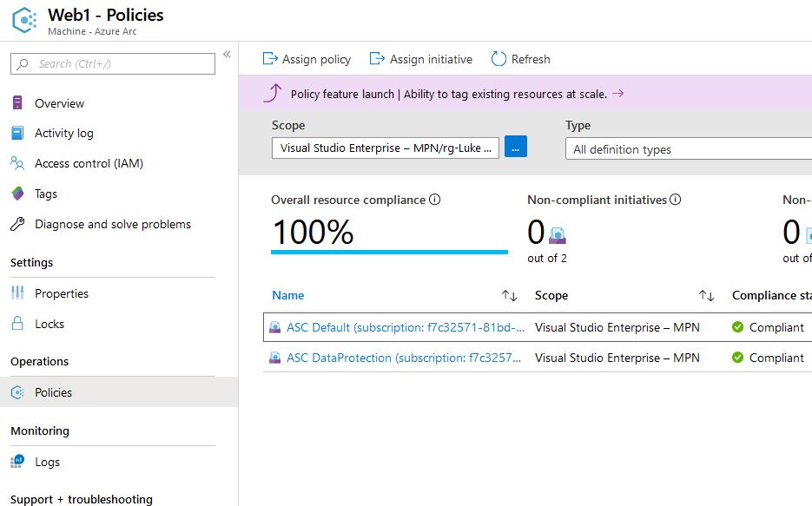Image resolution: width=812 pixels, height=506 pixels.
Task: Click the Tags icon in the sidebar
Action: [17, 194]
